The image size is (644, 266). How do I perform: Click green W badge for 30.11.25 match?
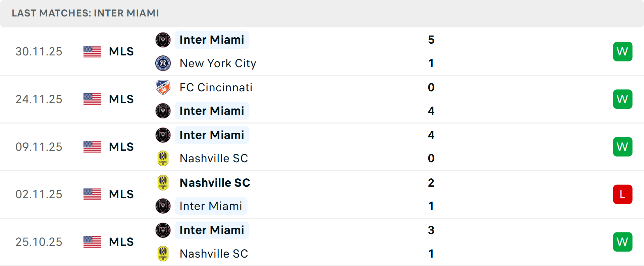(623, 52)
